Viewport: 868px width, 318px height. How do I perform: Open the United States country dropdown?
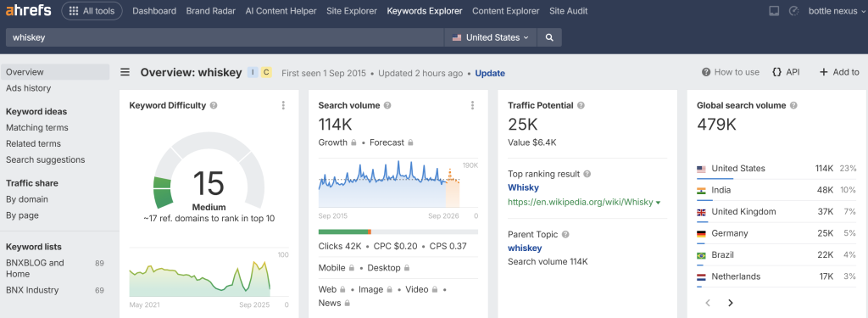[490, 37]
